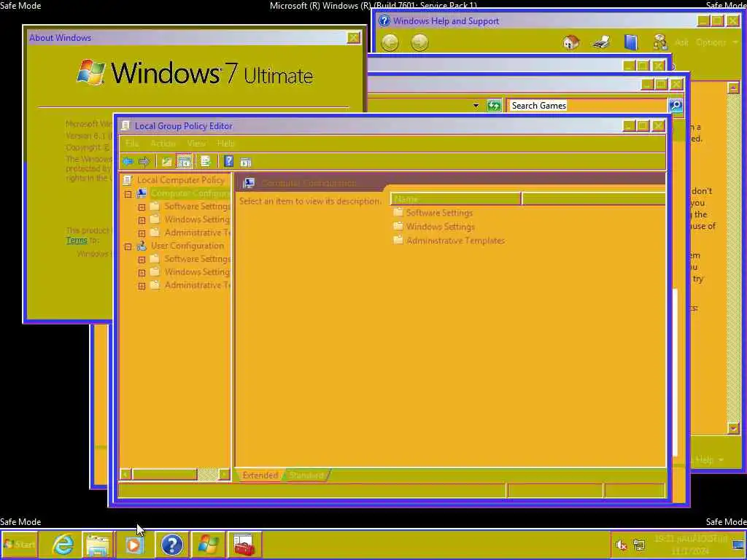Collapse the User Configuration tree node
Screen dimensions: 747x560
128,246
